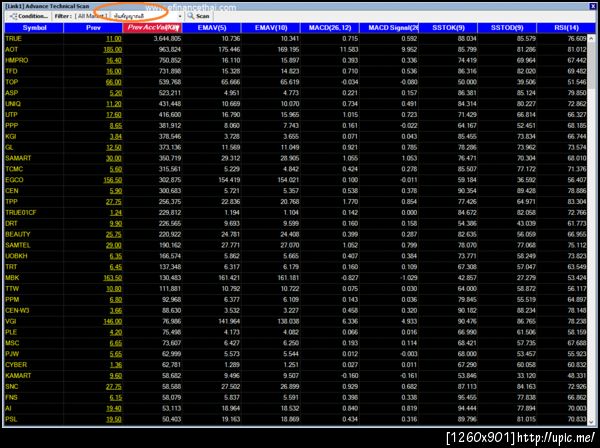Open the MBK price link 163.50
The height and width of the screenshot is (448, 600).
pos(112,278)
